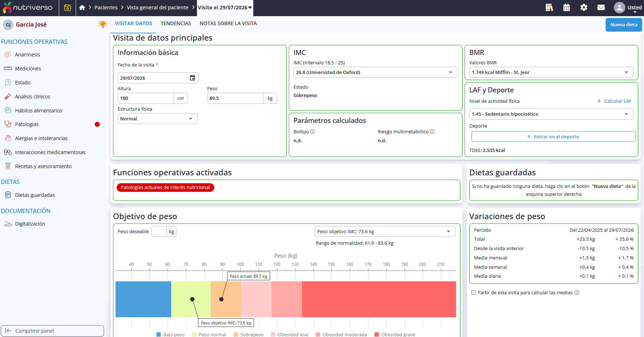The image size is (644, 337).
Task: Click the 'Obesidad grave' legend swatch
Action: [377, 334]
